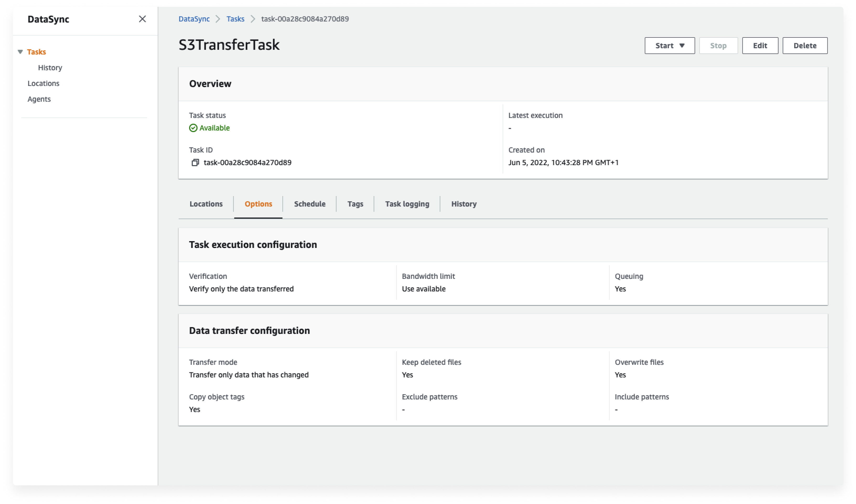The width and height of the screenshot is (856, 504).
Task: Click the Yes value under Overwrite files
Action: coord(620,375)
